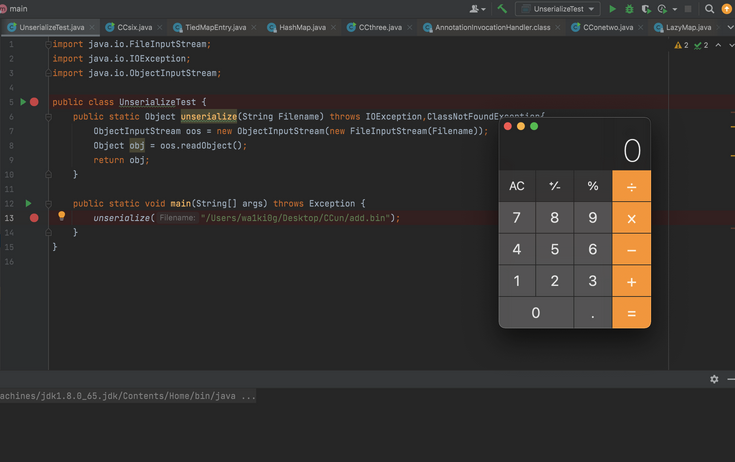Switch to TiedMapEntry.java tab
Screen dimensions: 735x462
[x=215, y=27]
